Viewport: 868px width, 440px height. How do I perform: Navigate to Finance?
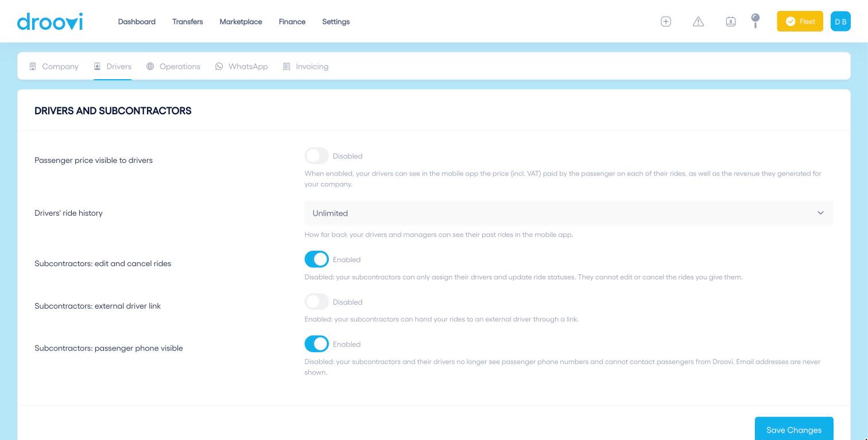(x=292, y=22)
